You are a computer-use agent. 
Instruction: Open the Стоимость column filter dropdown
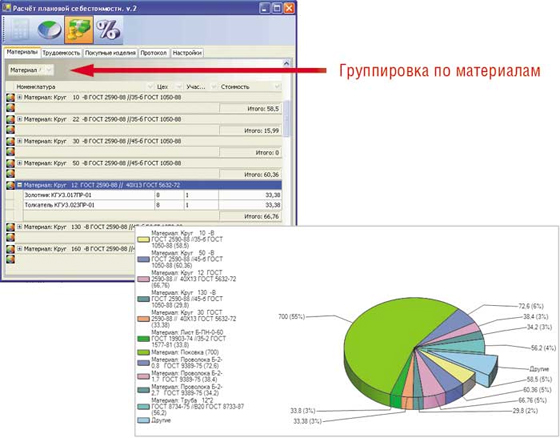(277, 87)
